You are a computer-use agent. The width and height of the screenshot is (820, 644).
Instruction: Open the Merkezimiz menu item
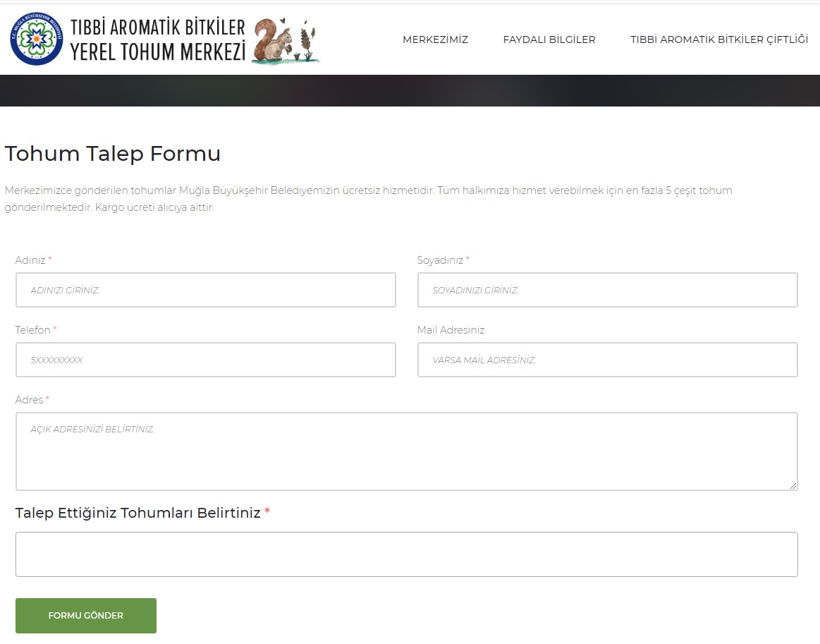click(x=435, y=40)
